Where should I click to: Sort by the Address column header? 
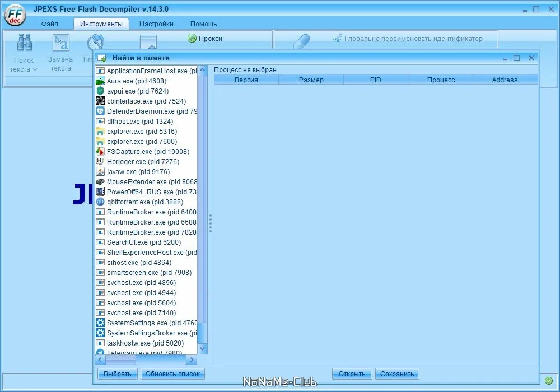(x=505, y=80)
